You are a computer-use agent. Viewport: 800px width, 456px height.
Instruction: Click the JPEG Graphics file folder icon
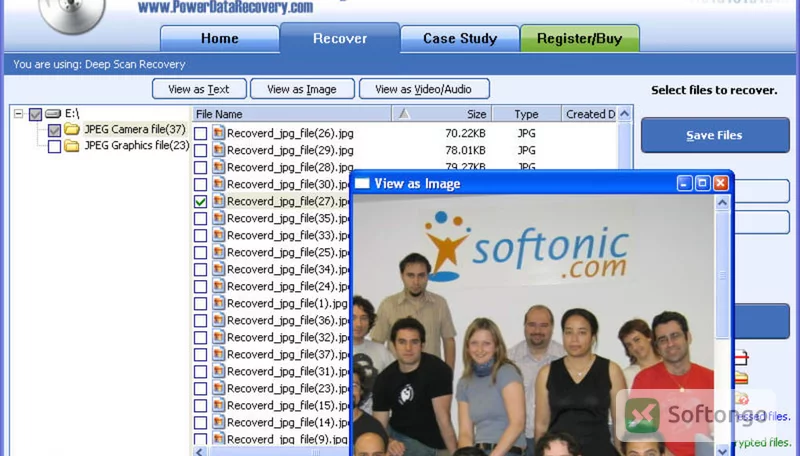click(71, 146)
